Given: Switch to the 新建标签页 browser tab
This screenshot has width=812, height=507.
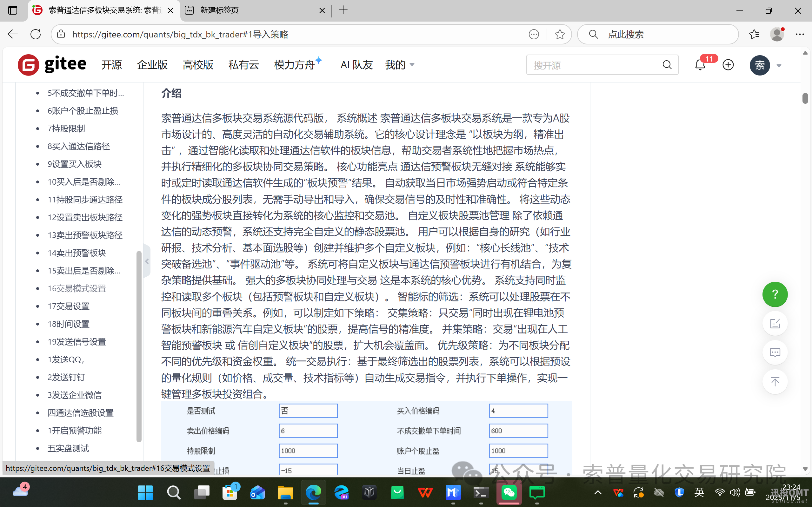Looking at the screenshot, I should click(220, 10).
